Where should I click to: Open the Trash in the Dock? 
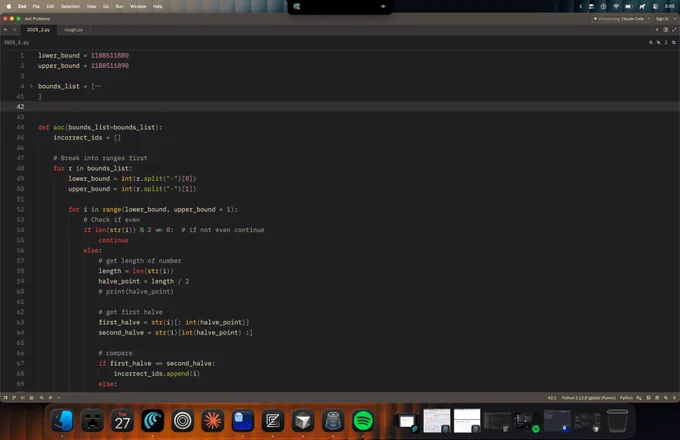click(x=617, y=420)
